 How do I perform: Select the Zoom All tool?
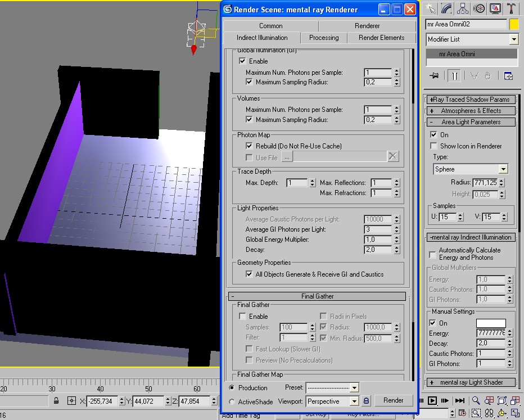click(x=489, y=400)
